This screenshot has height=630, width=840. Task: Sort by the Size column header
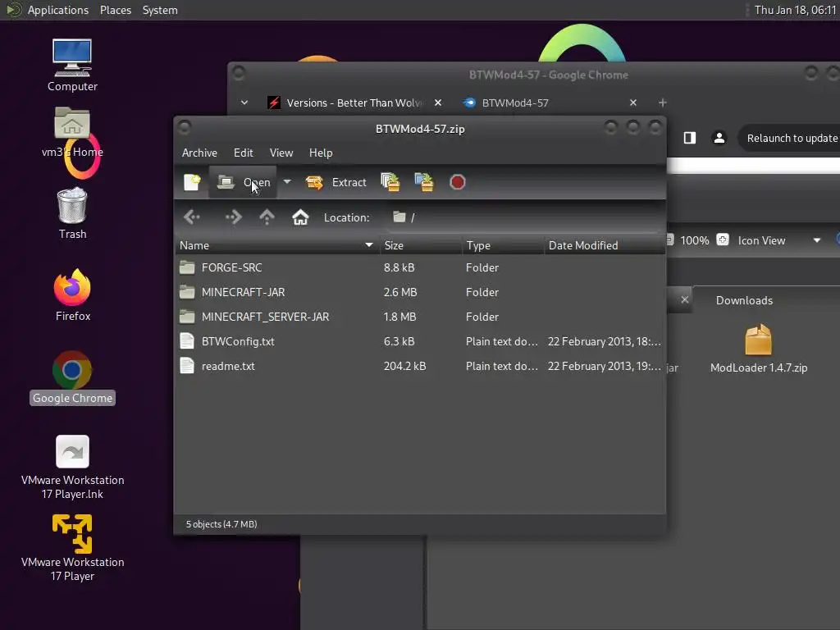(421, 245)
